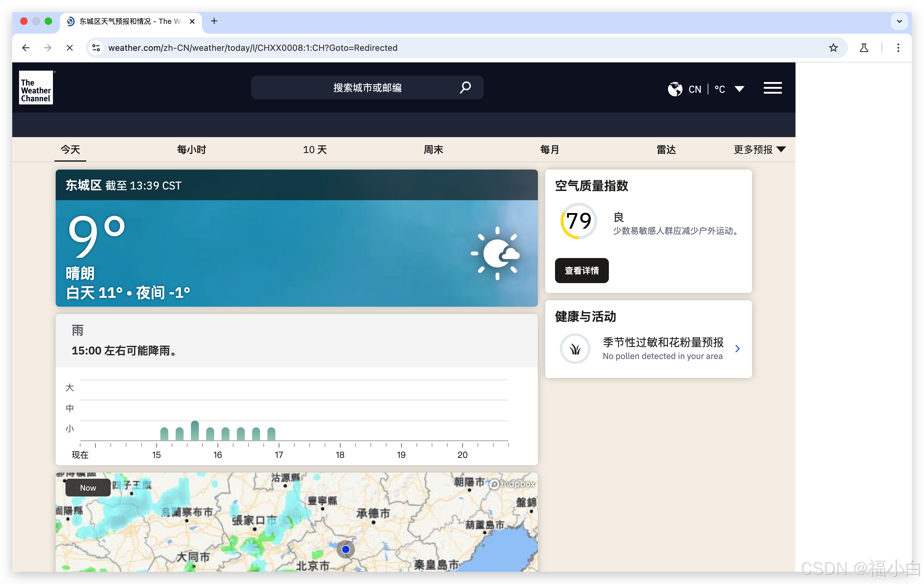
Task: Click the globe region icon
Action: tap(675, 89)
